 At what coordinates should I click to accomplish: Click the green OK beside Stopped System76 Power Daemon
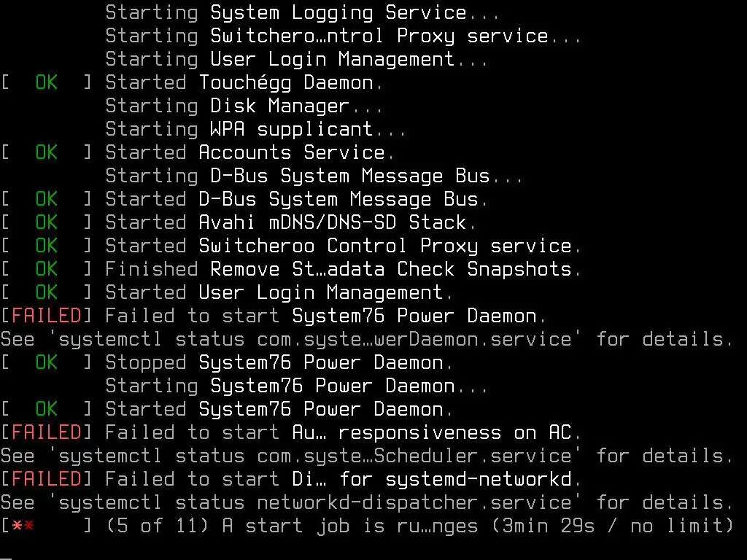tap(46, 363)
